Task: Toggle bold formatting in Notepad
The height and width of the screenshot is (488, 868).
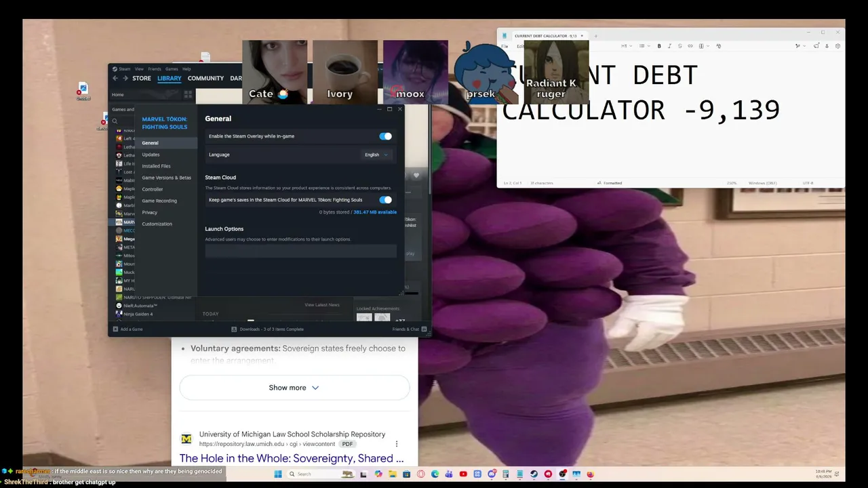Action: tap(659, 46)
